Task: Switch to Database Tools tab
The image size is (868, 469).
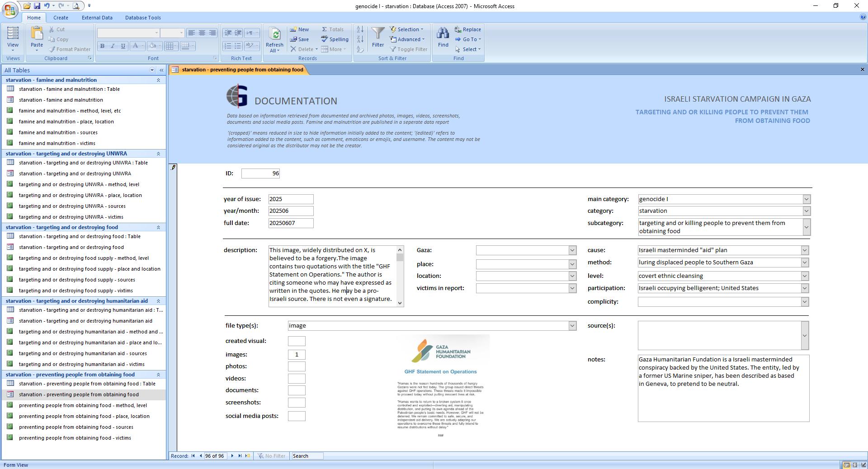Action: pos(143,18)
